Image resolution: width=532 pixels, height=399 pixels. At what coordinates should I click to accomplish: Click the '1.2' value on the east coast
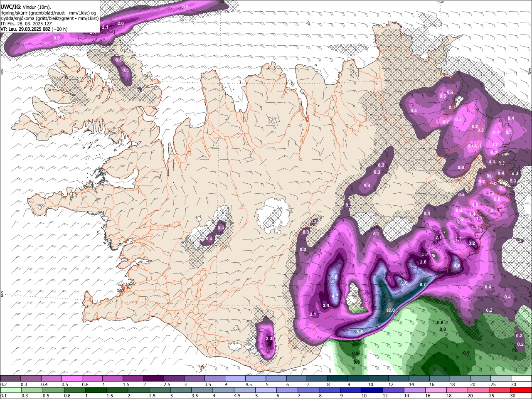[491, 193]
